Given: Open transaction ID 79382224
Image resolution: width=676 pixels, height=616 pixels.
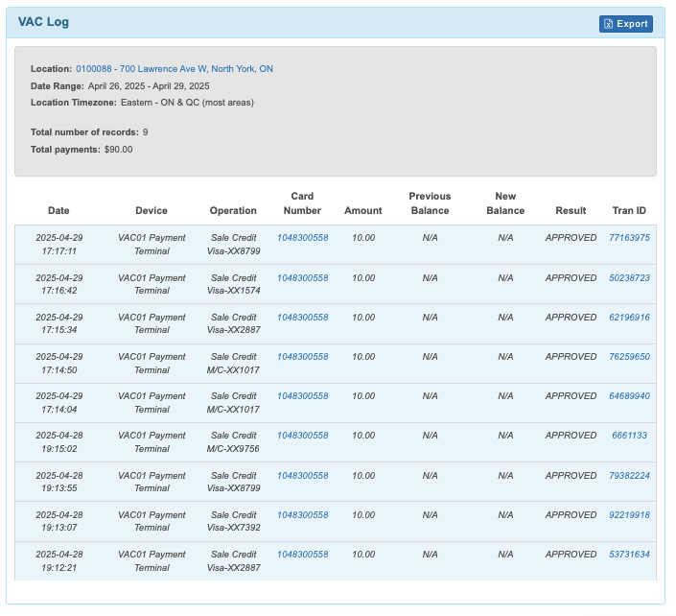Looking at the screenshot, I should tap(629, 475).
